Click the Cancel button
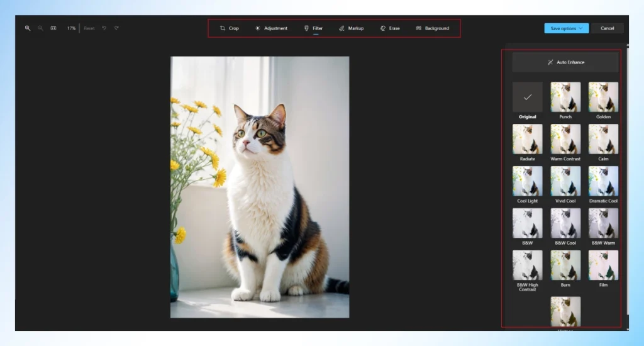The image size is (644, 346). [x=607, y=28]
